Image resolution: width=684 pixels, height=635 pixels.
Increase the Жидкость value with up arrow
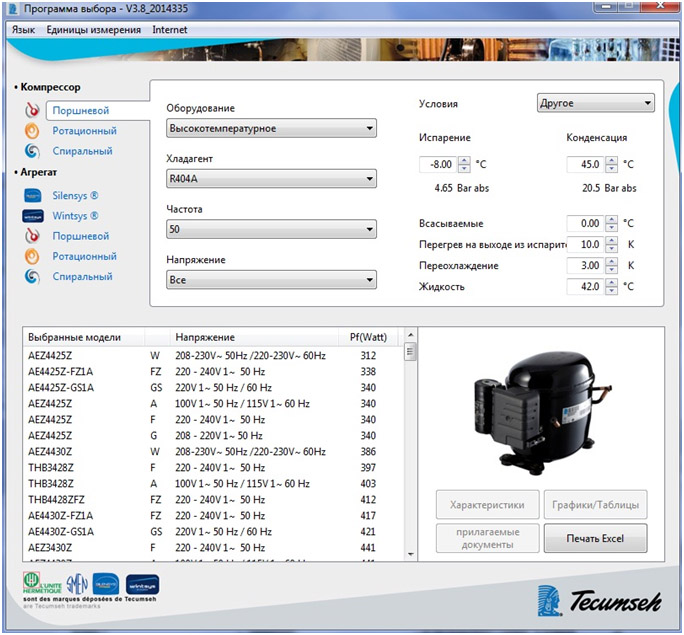pos(612,283)
